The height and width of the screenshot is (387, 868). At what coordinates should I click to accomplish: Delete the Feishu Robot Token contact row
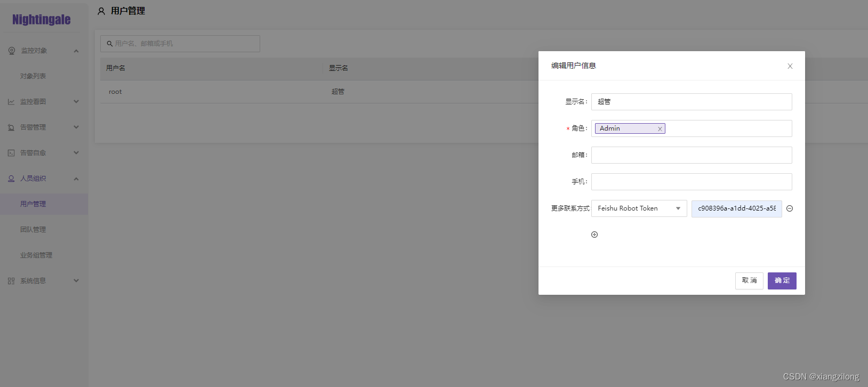[x=790, y=208]
